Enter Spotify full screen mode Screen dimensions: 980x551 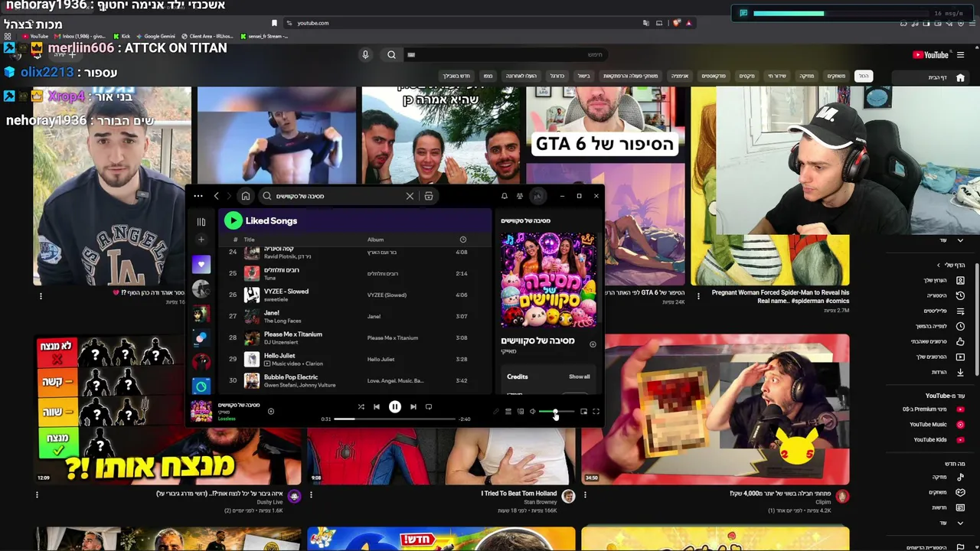(x=596, y=412)
